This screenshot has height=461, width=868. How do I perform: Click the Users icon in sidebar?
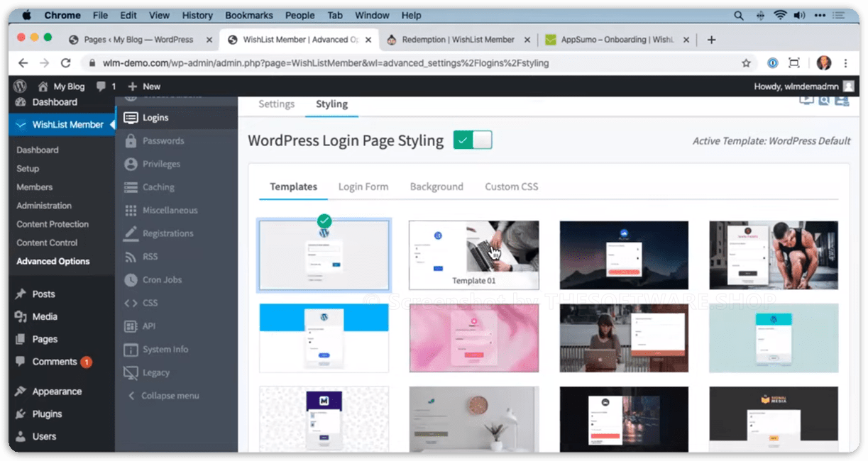tap(21, 437)
